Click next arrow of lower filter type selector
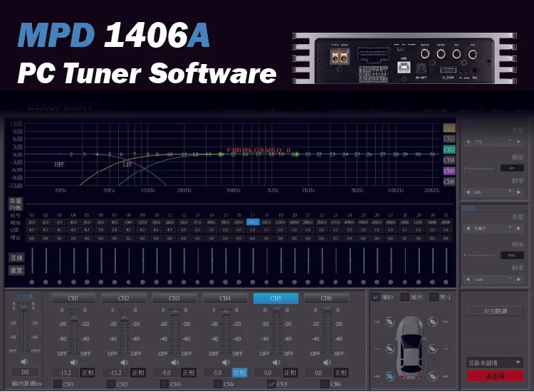The image size is (534, 392). [518, 228]
